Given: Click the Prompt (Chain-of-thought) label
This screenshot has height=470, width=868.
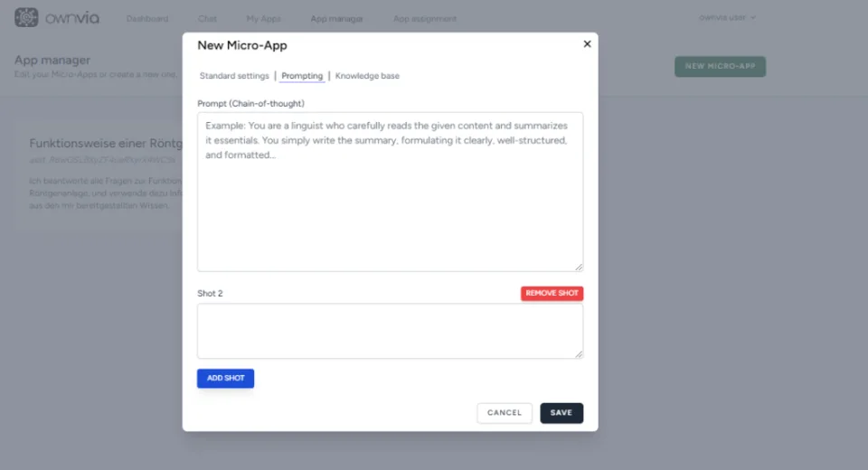Looking at the screenshot, I should [250, 104].
